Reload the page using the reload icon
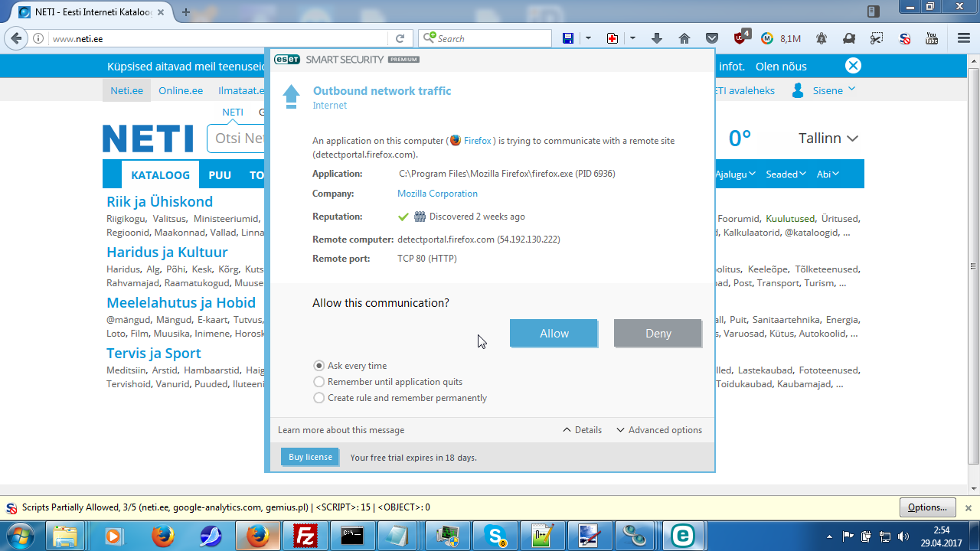This screenshot has width=980, height=551. click(400, 38)
